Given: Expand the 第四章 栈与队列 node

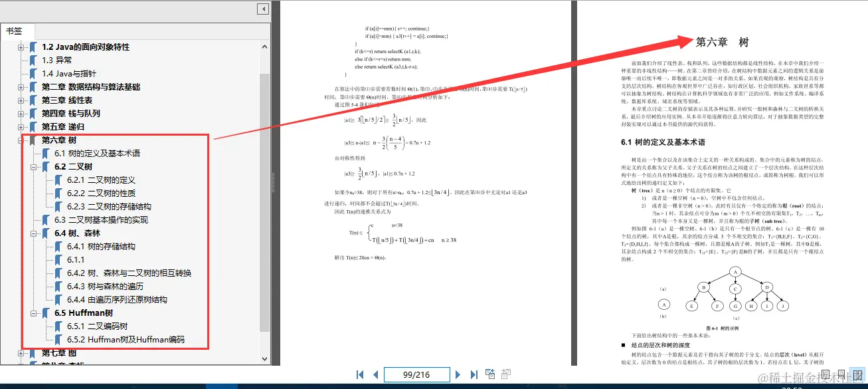Looking at the screenshot, I should click(x=21, y=114).
